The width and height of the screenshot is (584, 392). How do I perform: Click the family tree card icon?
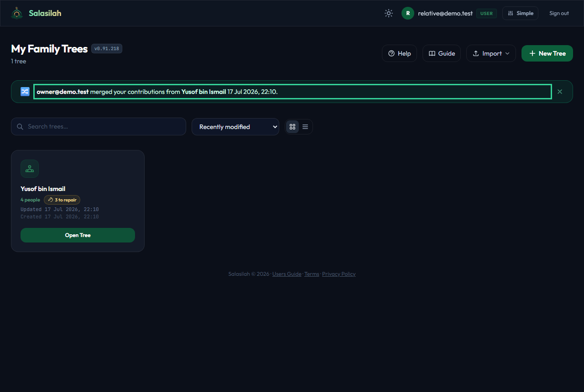[30, 169]
